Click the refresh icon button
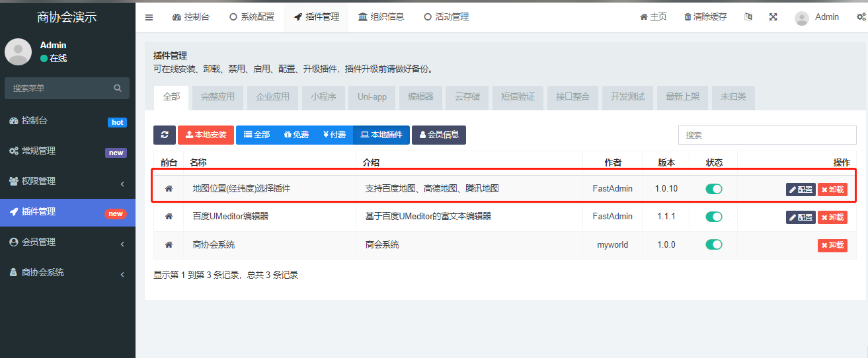Image resolution: width=868 pixels, height=358 pixels. 165,135
